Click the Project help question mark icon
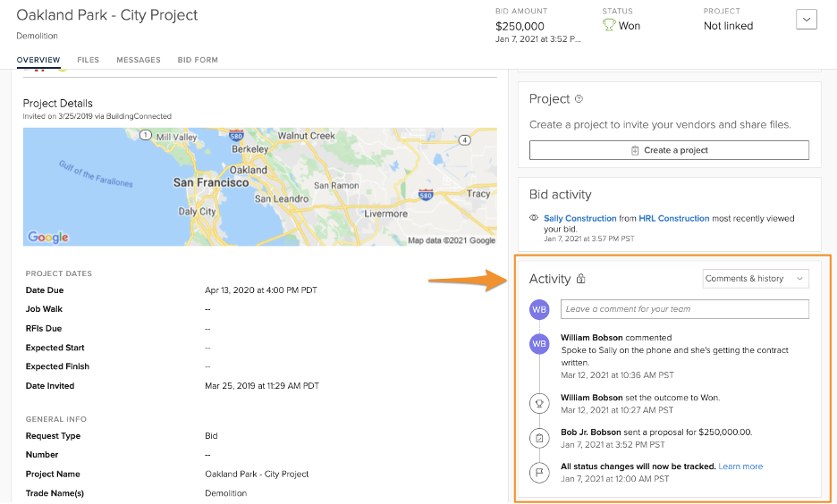Screen dimensions: 837x504 579,99
